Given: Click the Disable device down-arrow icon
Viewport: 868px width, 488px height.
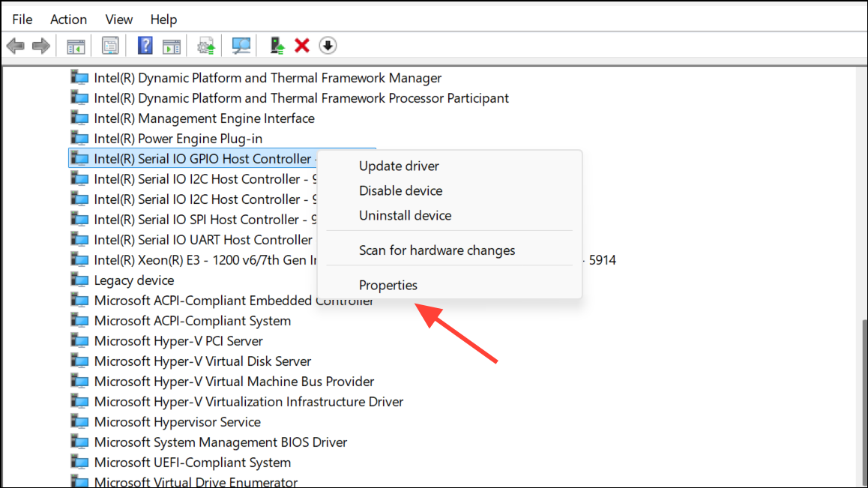Looking at the screenshot, I should click(x=328, y=46).
